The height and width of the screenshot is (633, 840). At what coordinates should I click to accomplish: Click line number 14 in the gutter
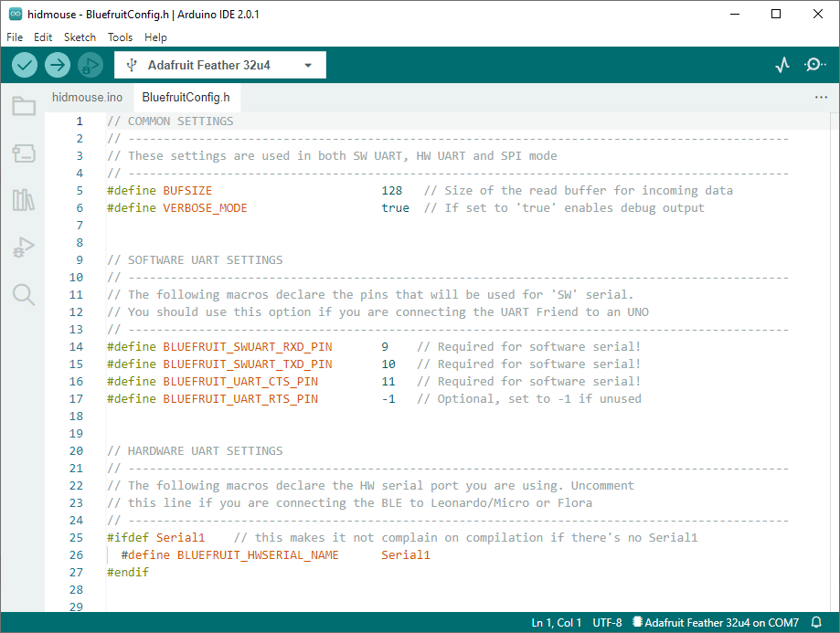tap(76, 347)
